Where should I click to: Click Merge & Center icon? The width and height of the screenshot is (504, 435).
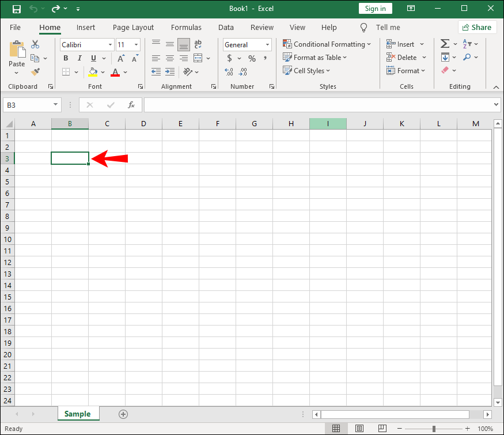click(198, 58)
